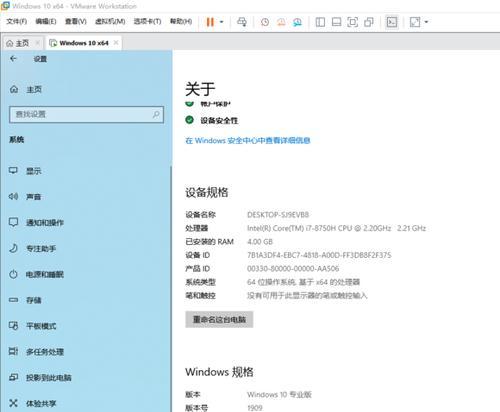This screenshot has height=412, width=500.
Task: Click the 重命名这台电脑 button
Action: click(219, 319)
